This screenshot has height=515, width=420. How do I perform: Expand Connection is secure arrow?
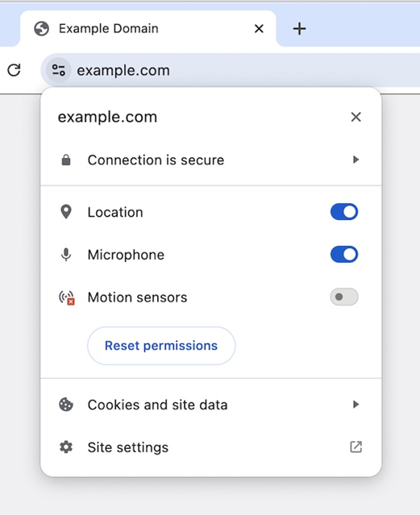click(356, 160)
